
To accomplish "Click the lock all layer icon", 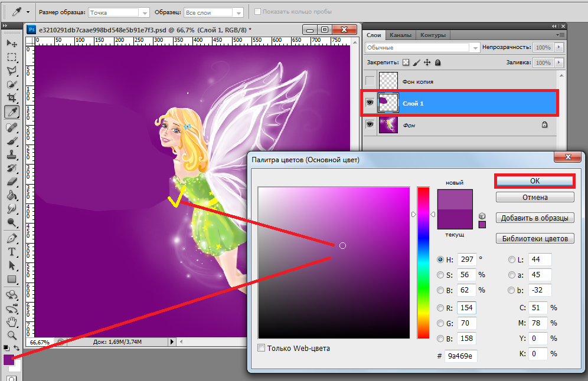I will (x=438, y=63).
